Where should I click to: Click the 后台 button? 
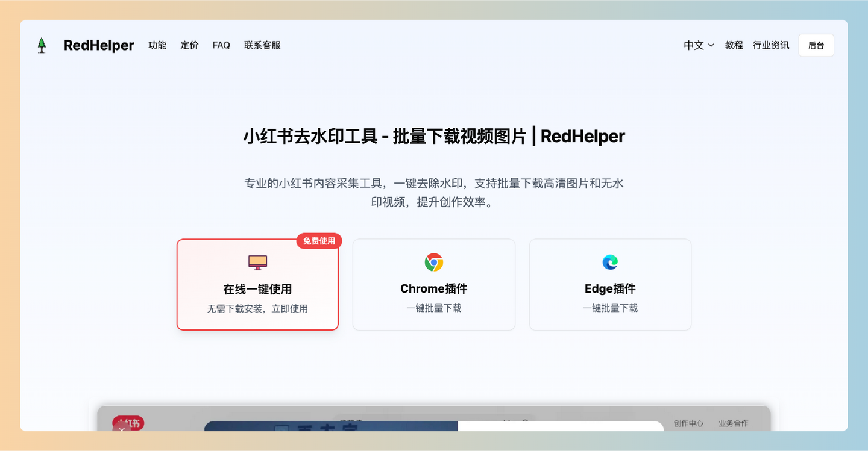(816, 45)
